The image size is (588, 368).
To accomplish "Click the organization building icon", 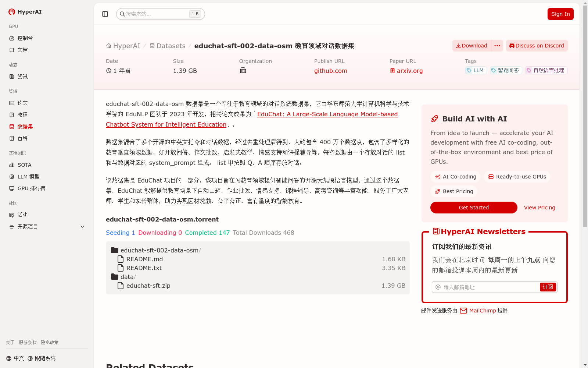I will (243, 70).
